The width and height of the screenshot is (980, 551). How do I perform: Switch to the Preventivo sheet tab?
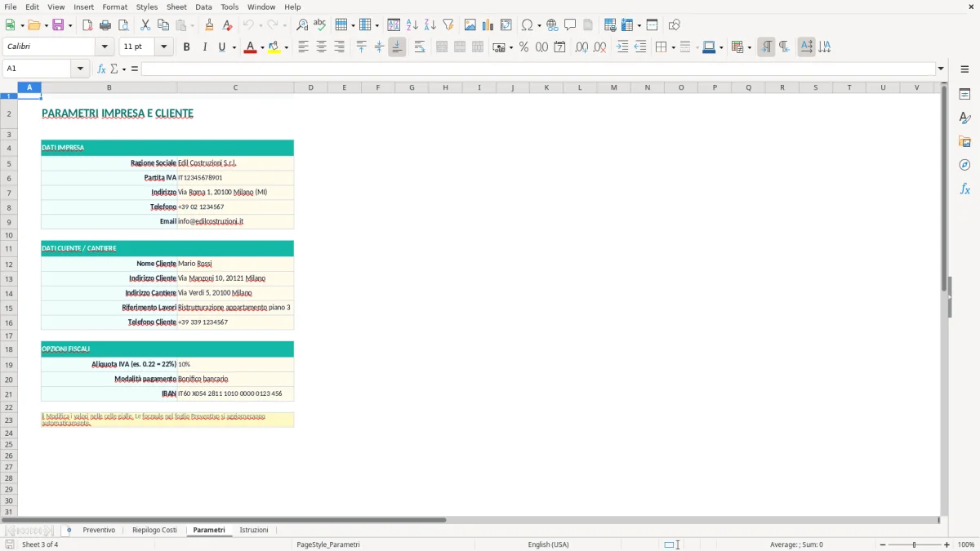(99, 530)
